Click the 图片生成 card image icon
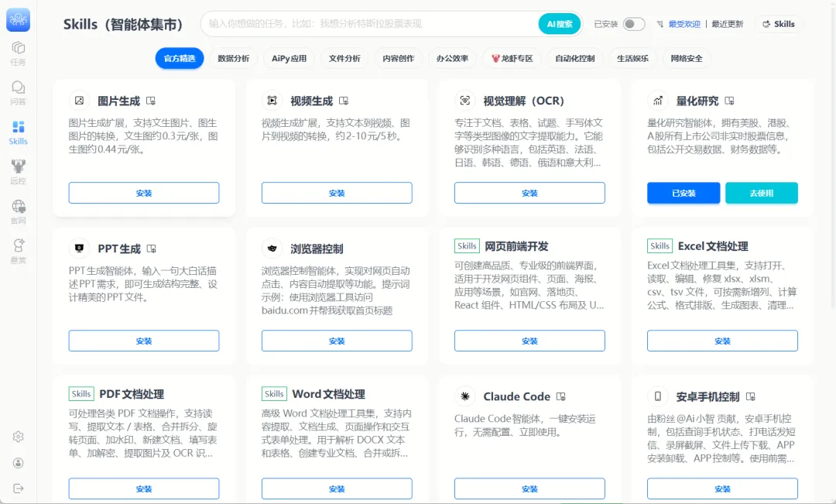This screenshot has height=504, width=836. (x=80, y=101)
